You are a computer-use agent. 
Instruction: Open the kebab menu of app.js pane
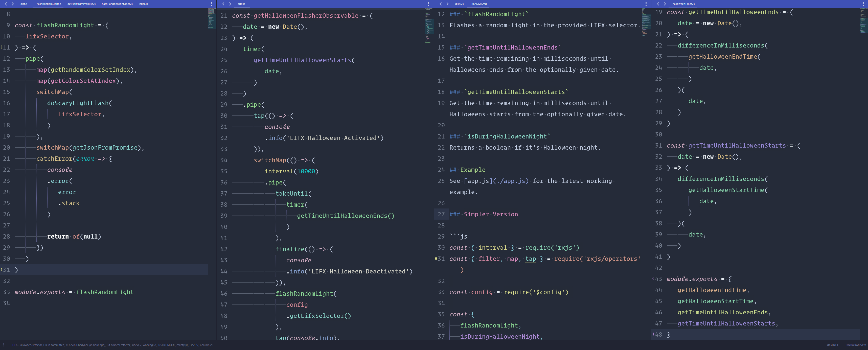429,4
